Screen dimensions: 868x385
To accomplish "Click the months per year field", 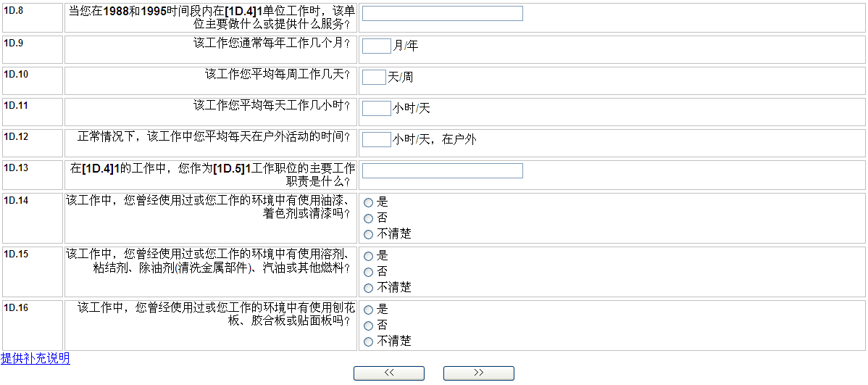I will pyautogui.click(x=376, y=46).
